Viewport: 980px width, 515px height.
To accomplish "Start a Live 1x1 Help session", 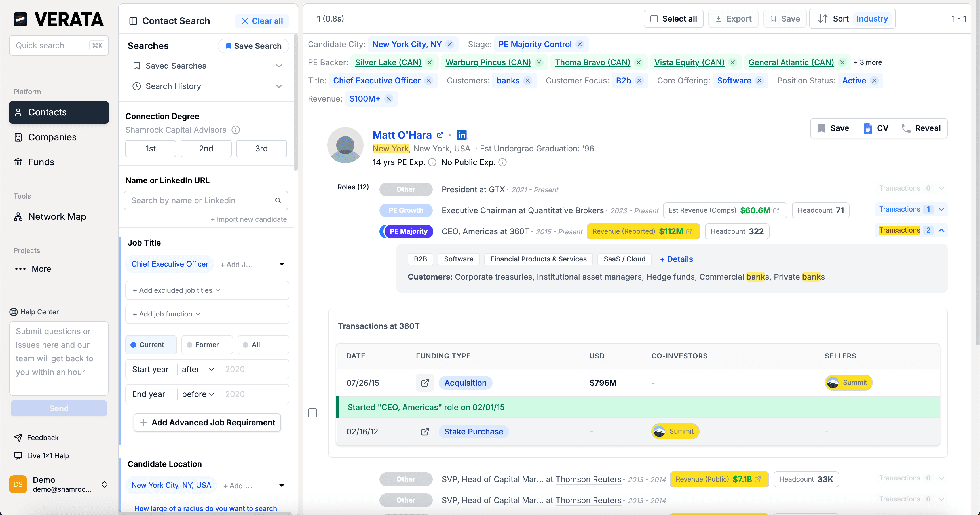I will click(48, 455).
